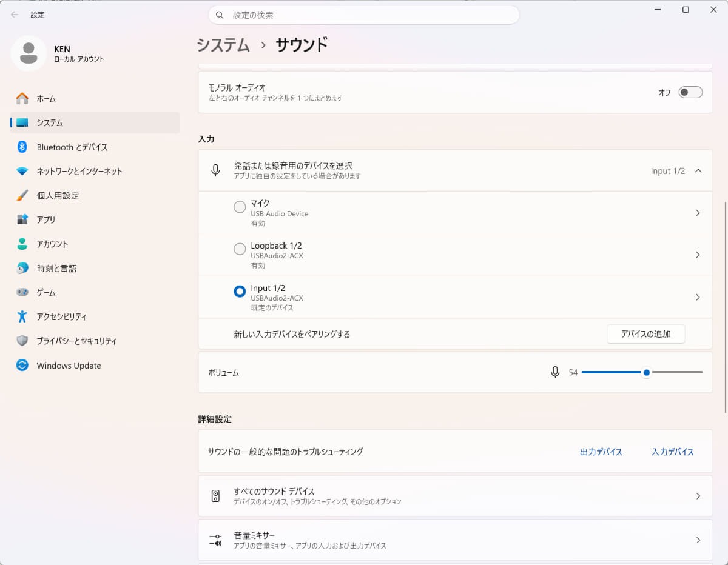The image size is (728, 565).
Task: Open すべてのサウンド デバイス chevron
Action: [698, 496]
